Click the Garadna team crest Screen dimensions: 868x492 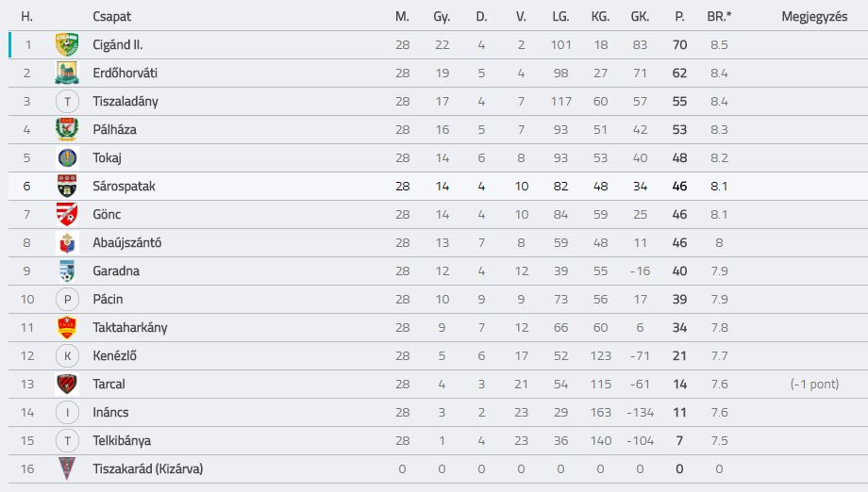click(67, 271)
